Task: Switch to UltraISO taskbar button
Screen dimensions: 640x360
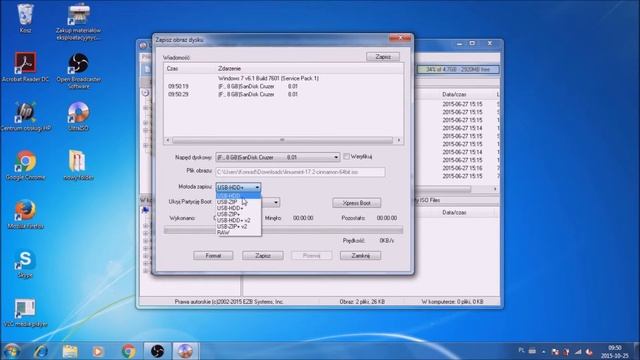Action: [x=185, y=351]
